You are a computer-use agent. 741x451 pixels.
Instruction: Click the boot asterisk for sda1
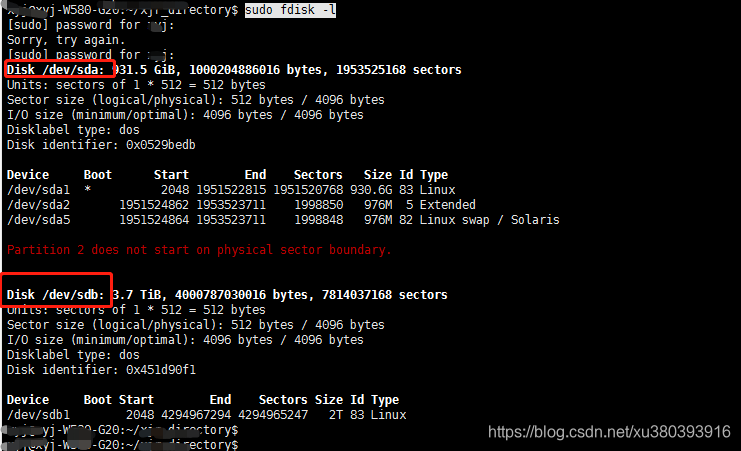pos(87,189)
